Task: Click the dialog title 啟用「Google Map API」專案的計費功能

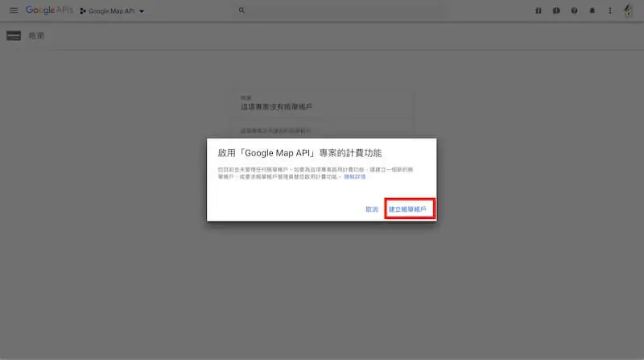Action: pyautogui.click(x=299, y=153)
